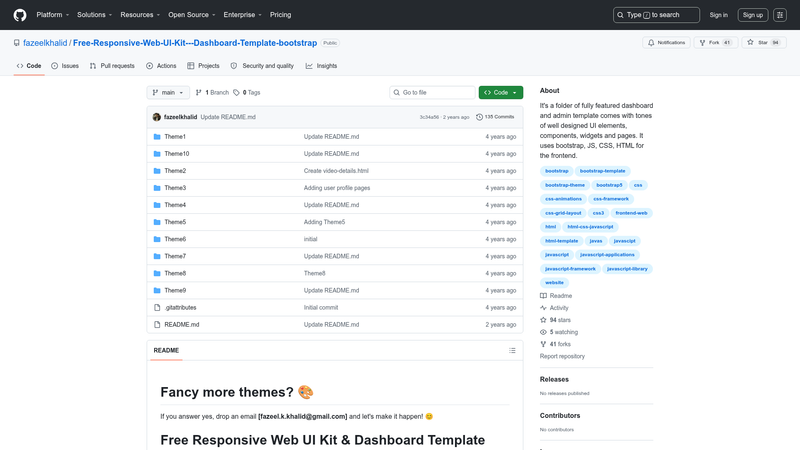Open the 'Adding Theme5' commit message
Screen dimensions: 800x450
pyautogui.click(x=324, y=222)
